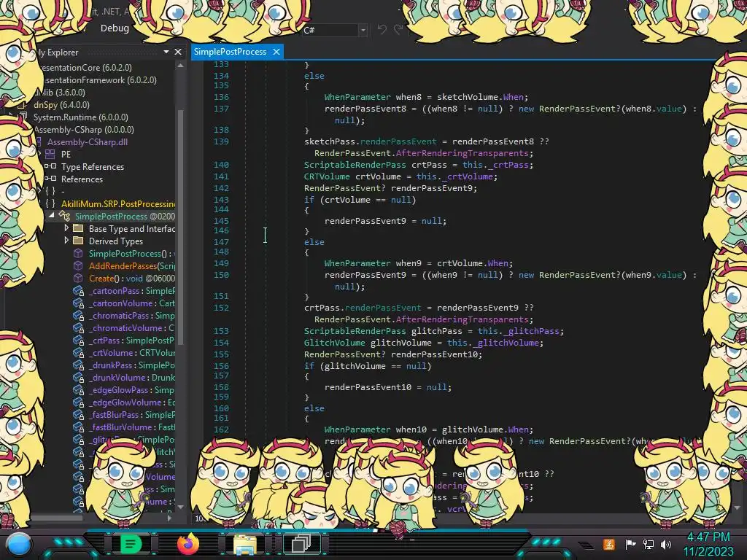The height and width of the screenshot is (560, 747).
Task: Select Derived Types node
Action: click(116, 241)
